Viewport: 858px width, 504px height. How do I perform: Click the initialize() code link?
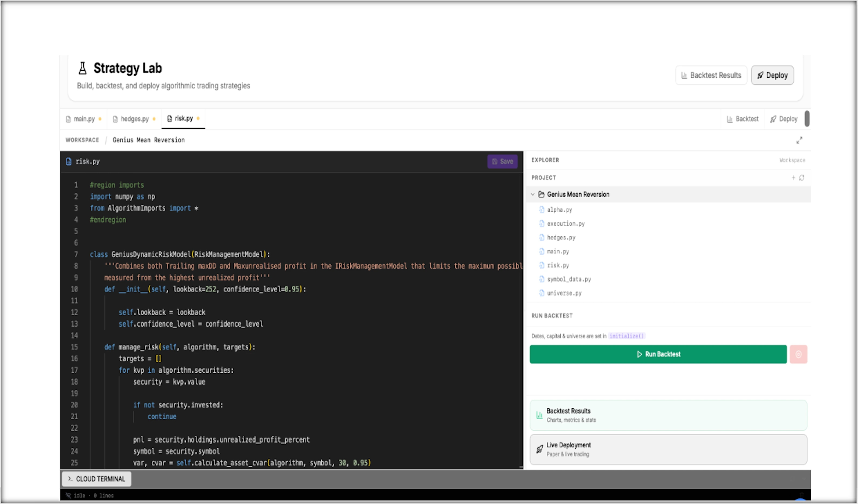(626, 336)
